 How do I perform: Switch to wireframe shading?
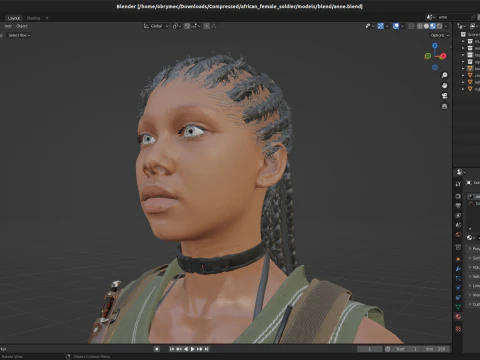[x=420, y=26]
